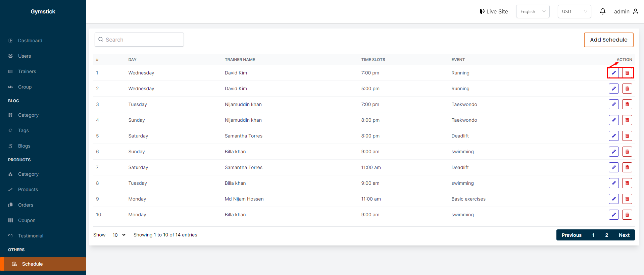Image resolution: width=644 pixels, height=275 pixels.
Task: Edit the Monday Basic exercises schedule
Action: 613,199
